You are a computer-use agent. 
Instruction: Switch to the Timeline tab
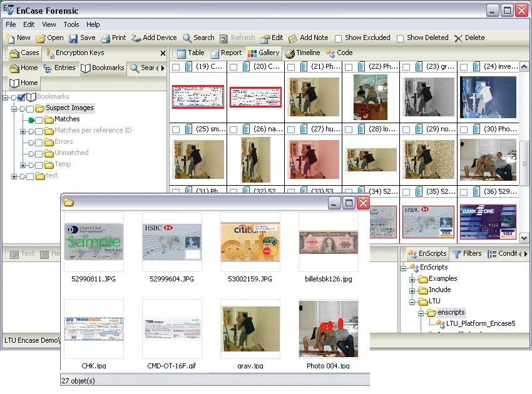302,53
